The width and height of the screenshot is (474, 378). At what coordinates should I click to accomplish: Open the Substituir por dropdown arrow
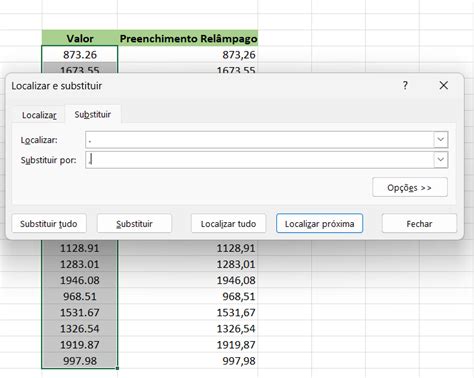(441, 160)
